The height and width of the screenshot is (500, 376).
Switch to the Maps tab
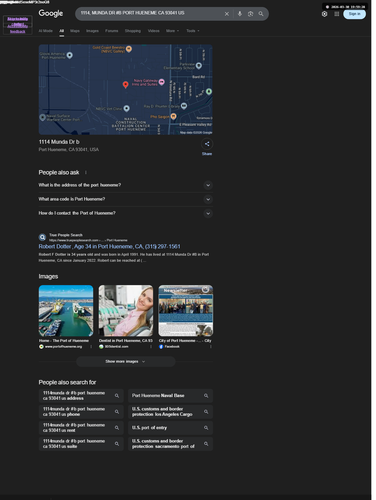coord(75,31)
